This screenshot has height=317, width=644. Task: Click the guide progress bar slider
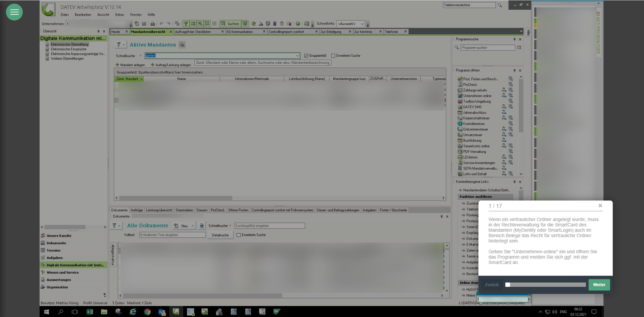pyautogui.click(x=545, y=285)
